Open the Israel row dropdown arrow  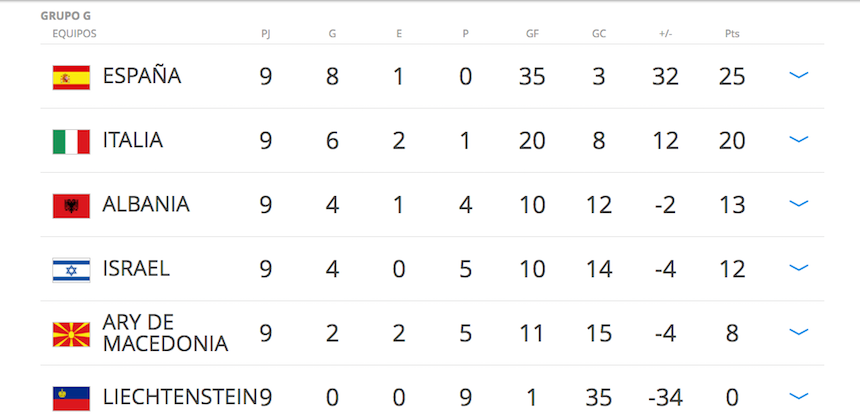798,268
